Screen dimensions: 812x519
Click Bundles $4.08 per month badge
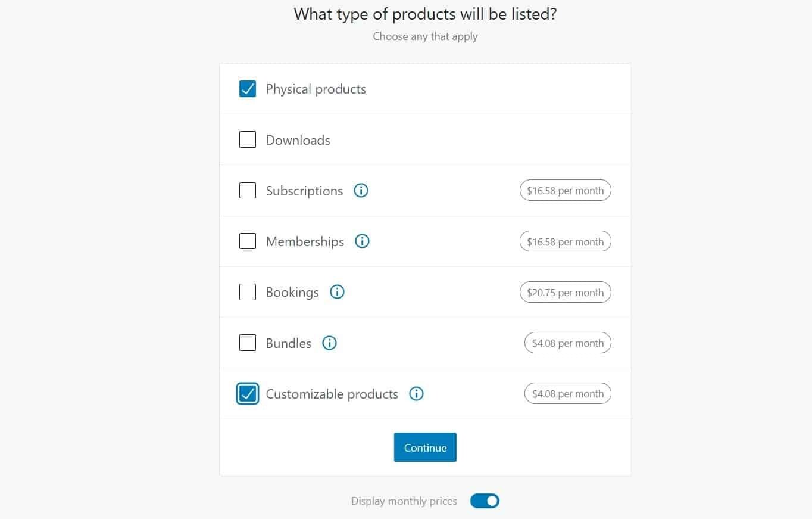[567, 343]
